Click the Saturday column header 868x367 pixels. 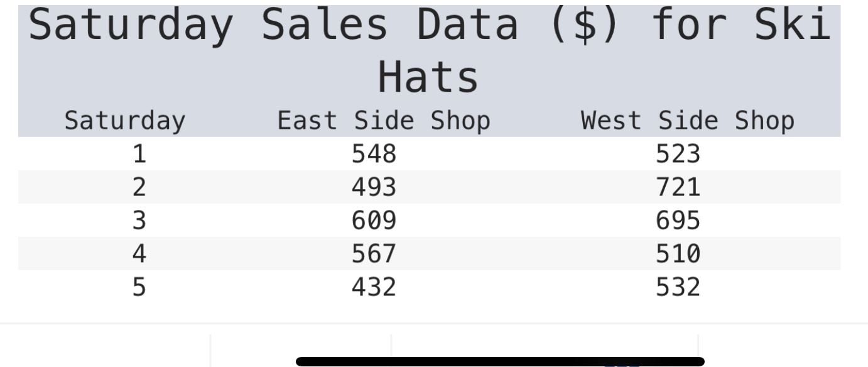point(125,121)
